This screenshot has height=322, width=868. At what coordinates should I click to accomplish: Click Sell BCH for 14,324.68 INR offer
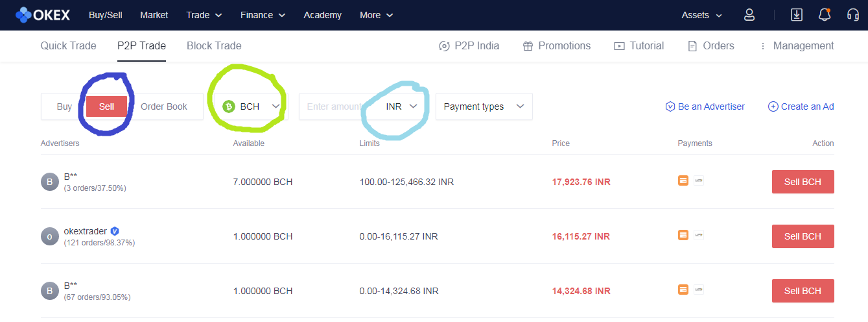click(803, 291)
